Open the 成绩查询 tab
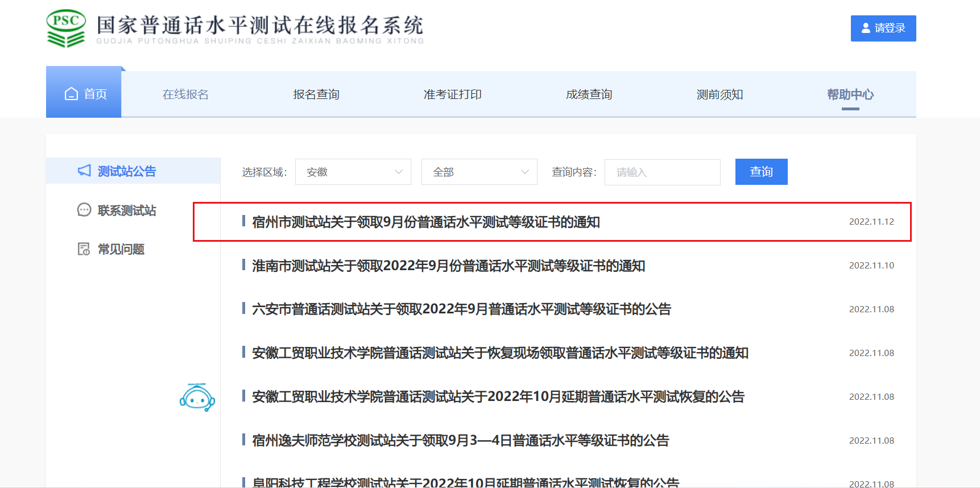The image size is (980, 488). [589, 94]
